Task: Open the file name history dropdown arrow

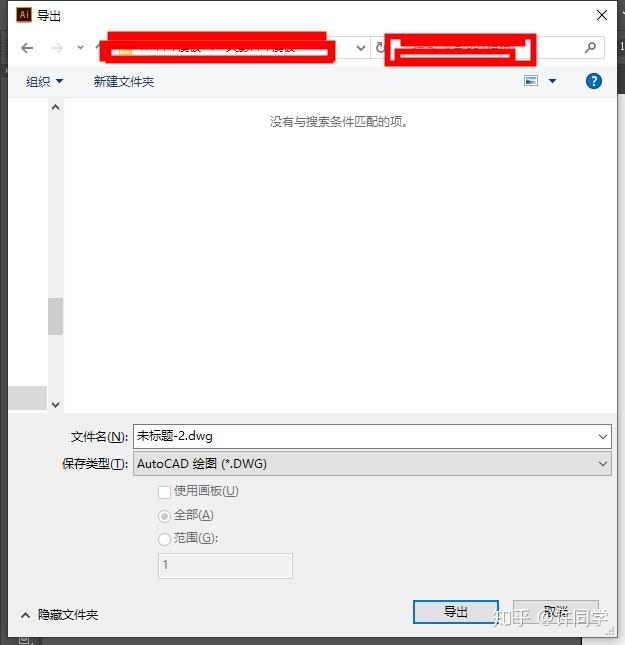Action: click(603, 436)
